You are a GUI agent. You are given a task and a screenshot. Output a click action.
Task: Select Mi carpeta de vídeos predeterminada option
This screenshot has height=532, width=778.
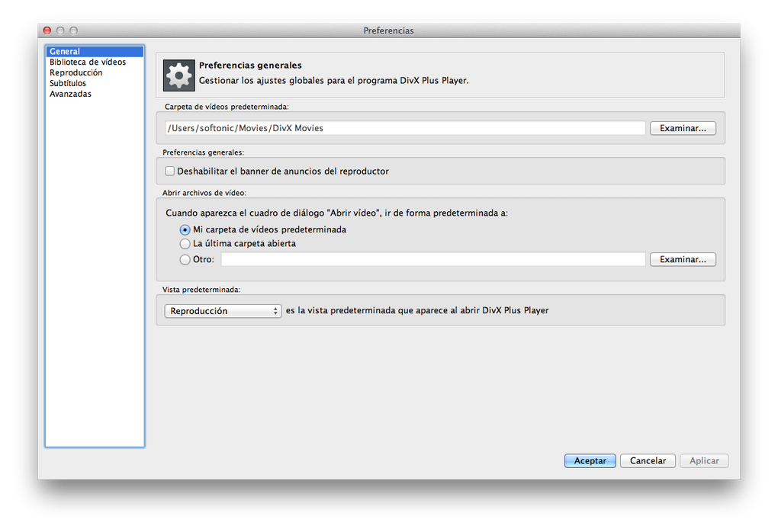coord(185,229)
